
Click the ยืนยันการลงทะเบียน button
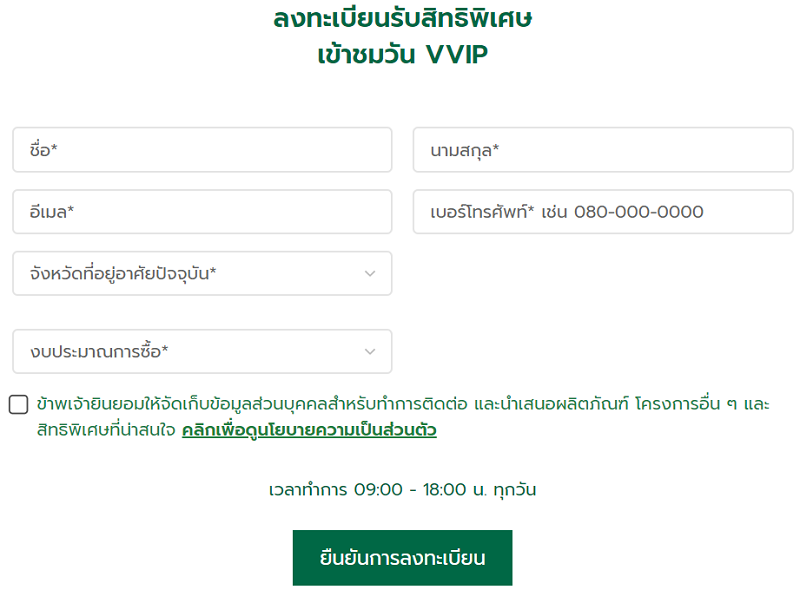tap(402, 558)
